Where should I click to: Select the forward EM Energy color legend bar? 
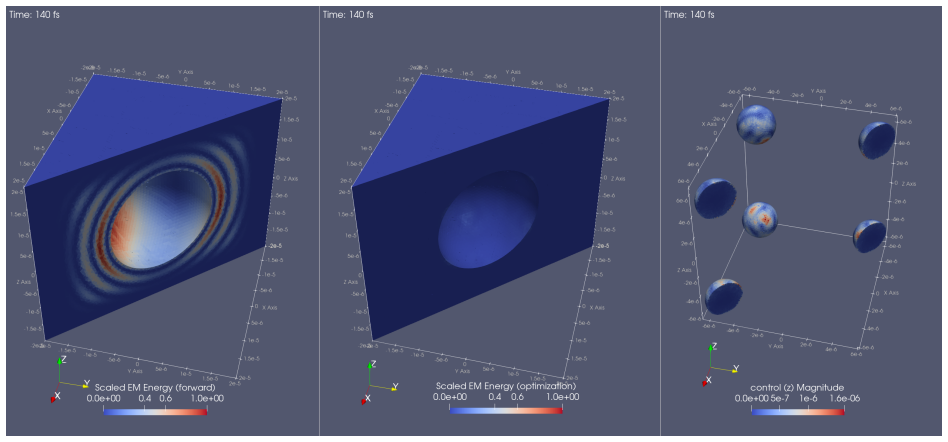155,411
